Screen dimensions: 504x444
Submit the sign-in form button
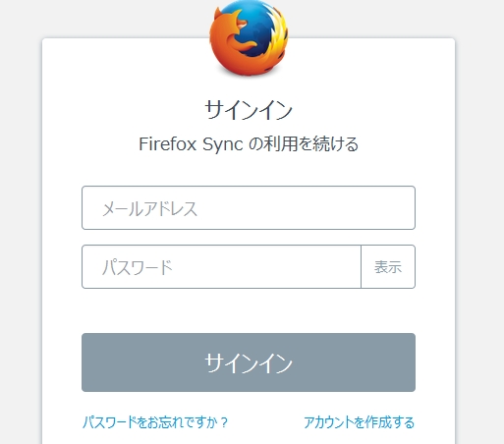[249, 362]
